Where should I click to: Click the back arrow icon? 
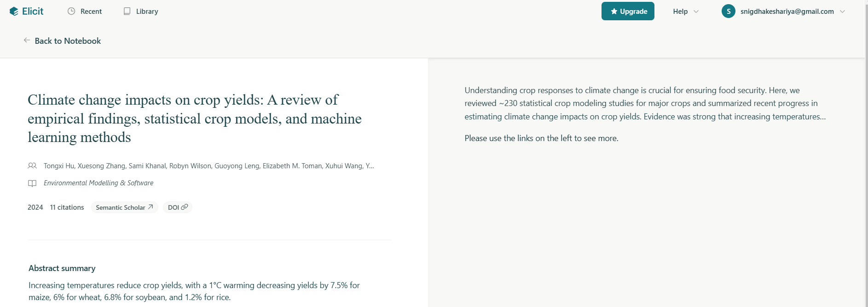coord(27,41)
